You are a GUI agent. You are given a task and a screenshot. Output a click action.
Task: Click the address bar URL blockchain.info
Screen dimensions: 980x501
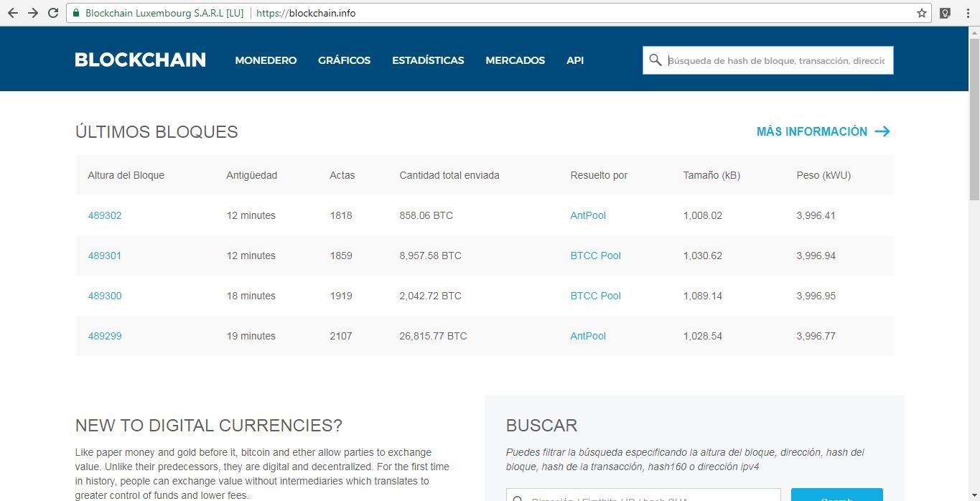click(306, 13)
